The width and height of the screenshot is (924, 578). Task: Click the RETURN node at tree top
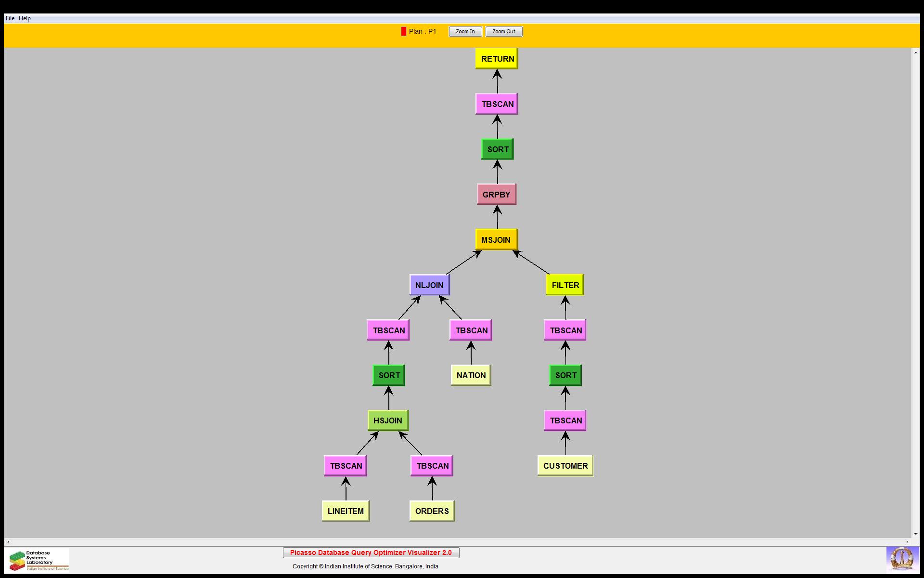(x=497, y=59)
